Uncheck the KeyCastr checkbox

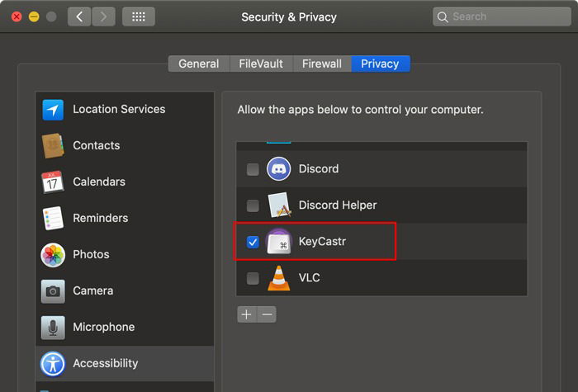tap(253, 242)
